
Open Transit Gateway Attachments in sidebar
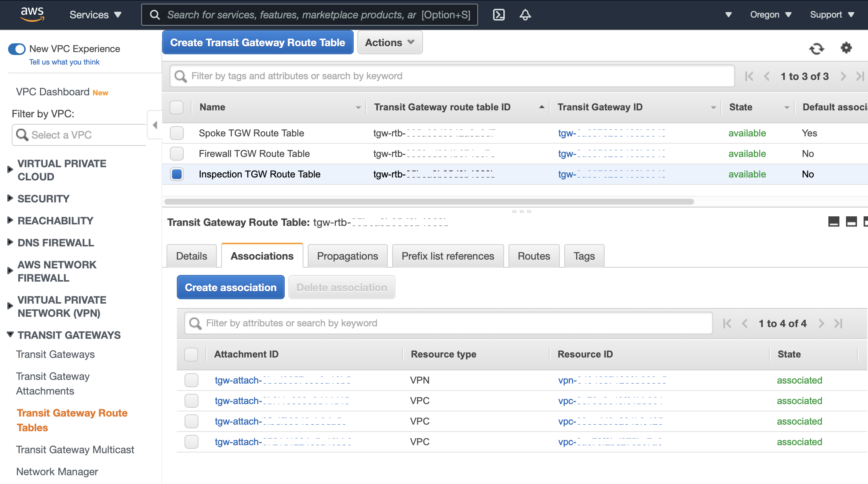point(53,384)
